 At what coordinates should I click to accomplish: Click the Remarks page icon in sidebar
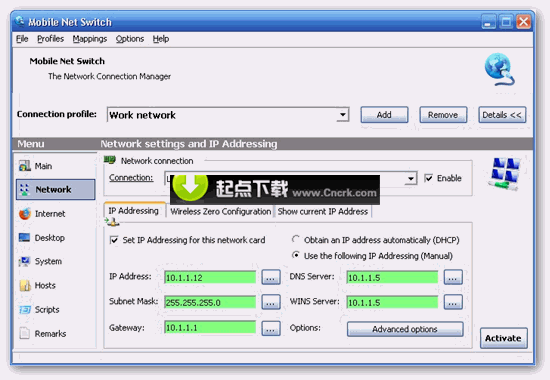pyautogui.click(x=25, y=333)
